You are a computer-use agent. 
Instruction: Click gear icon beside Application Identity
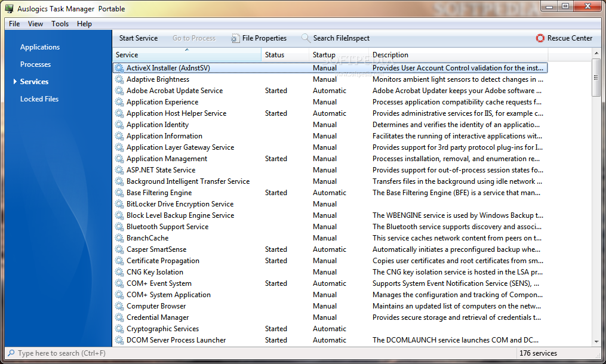click(119, 125)
